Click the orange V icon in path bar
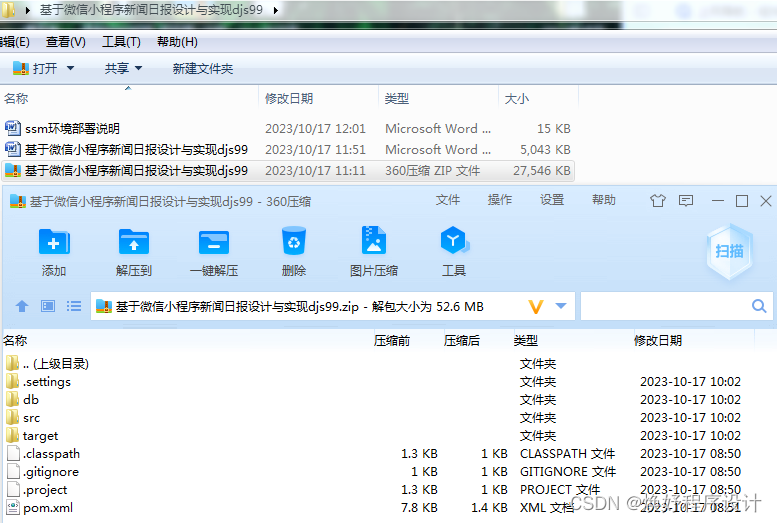Image resolution: width=777 pixels, height=523 pixels. coord(536,306)
